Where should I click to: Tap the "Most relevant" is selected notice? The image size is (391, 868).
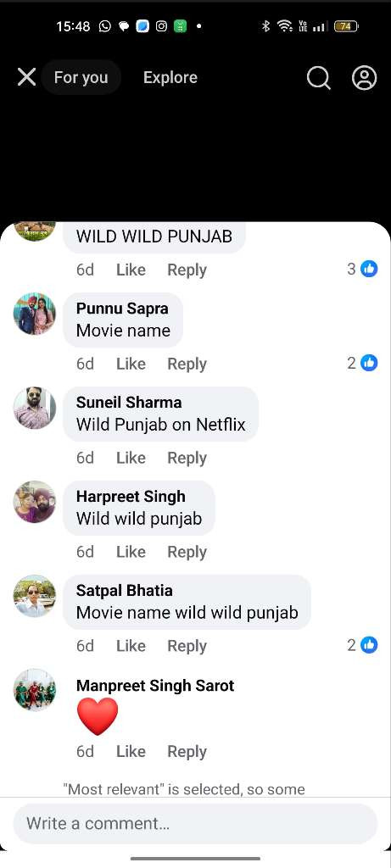click(x=184, y=789)
